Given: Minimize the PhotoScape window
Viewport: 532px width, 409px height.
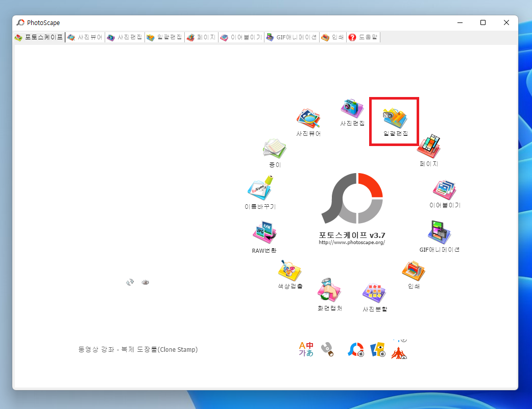Looking at the screenshot, I should pyautogui.click(x=460, y=22).
